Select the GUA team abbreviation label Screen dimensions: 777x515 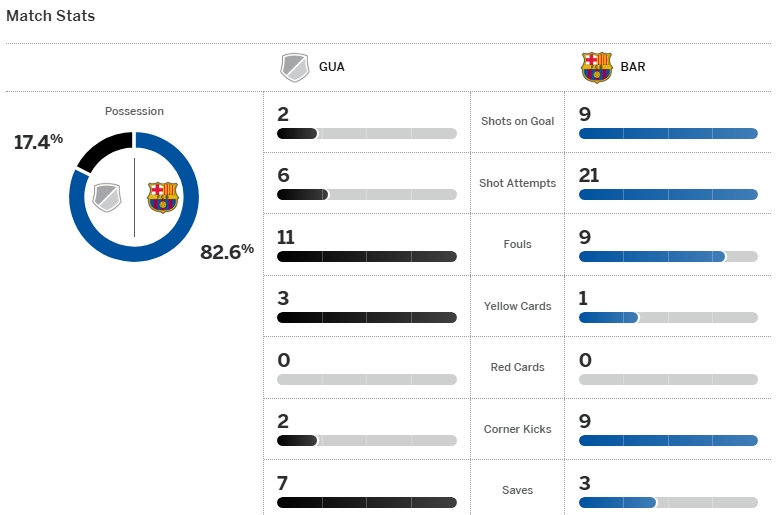[x=331, y=68]
